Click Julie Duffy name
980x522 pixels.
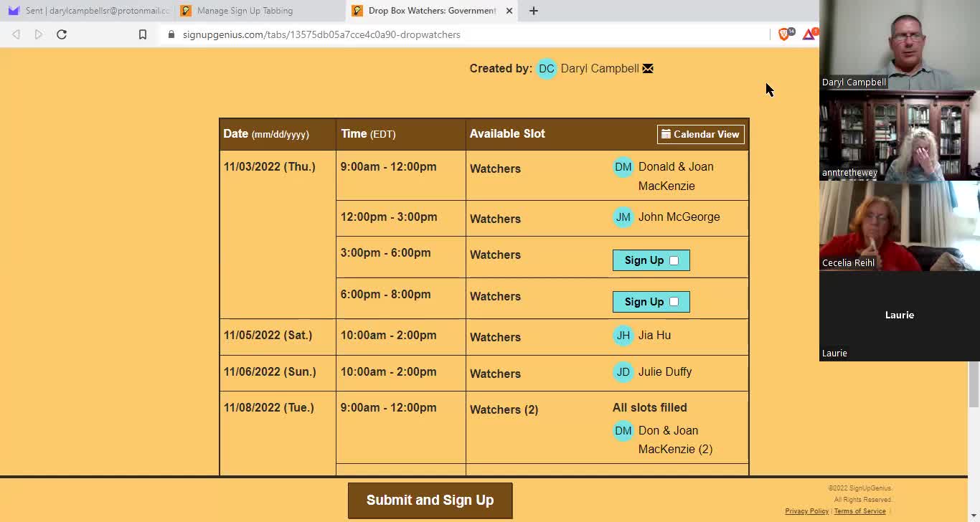[x=665, y=371]
